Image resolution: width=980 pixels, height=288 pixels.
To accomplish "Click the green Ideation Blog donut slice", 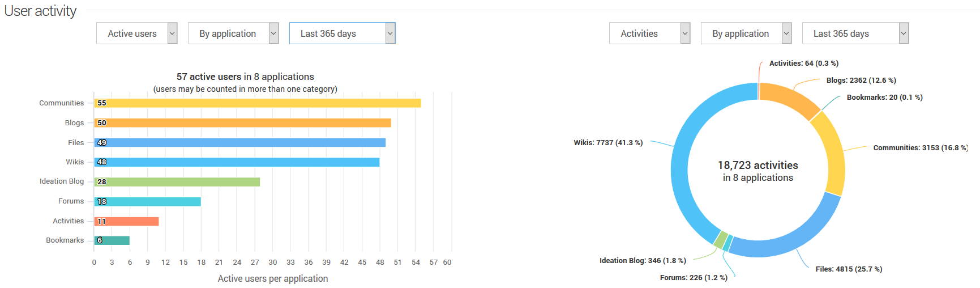I will coord(720,239).
